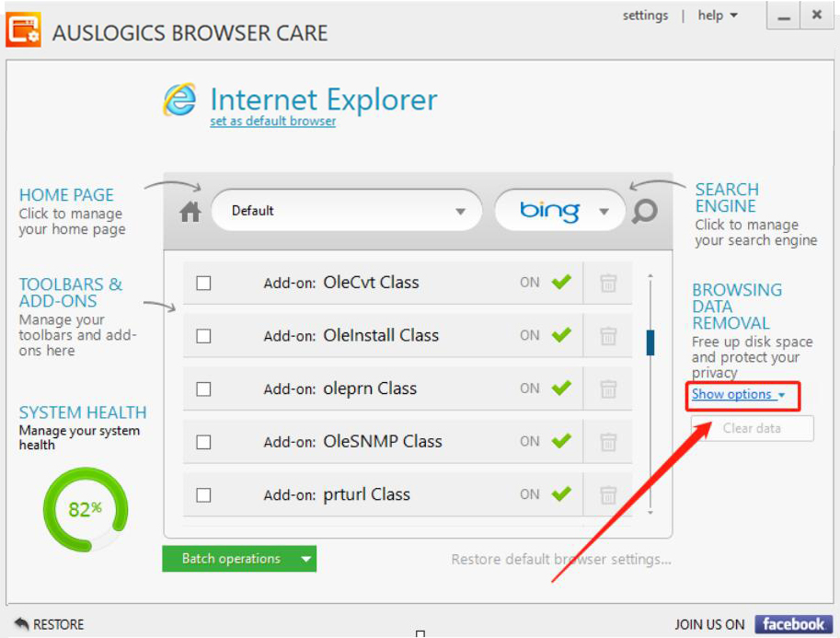Click the SYSTEM HEALTH heading
Viewport: 840px width, 638px height.
[83, 412]
